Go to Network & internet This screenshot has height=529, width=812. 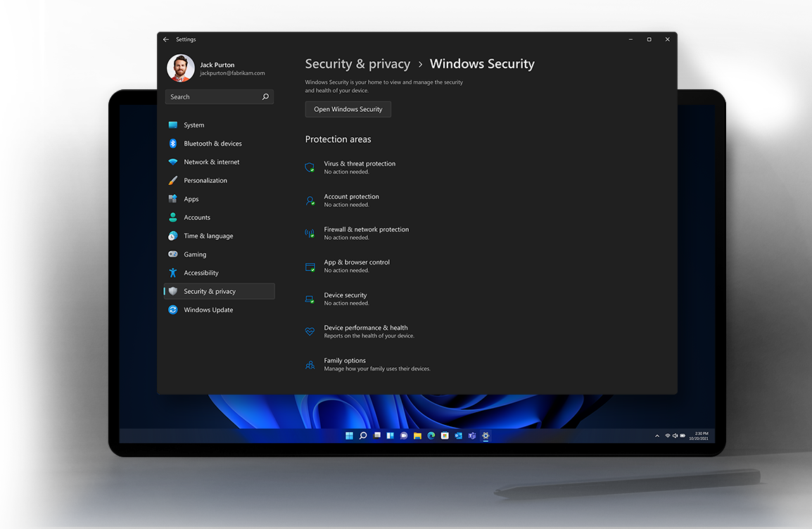pyautogui.click(x=219, y=162)
